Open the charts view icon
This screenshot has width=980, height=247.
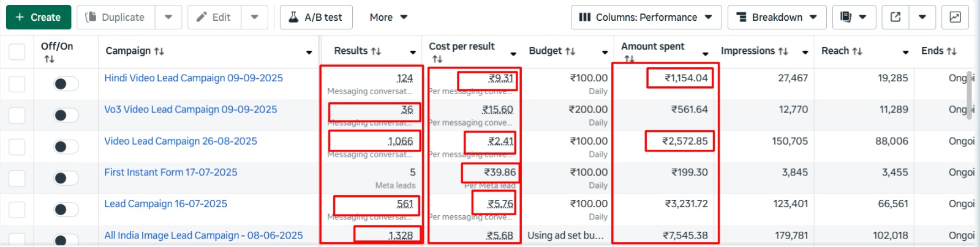point(955,17)
